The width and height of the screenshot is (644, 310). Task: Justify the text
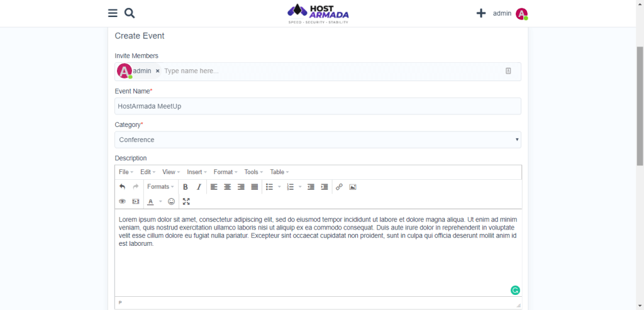(255, 187)
